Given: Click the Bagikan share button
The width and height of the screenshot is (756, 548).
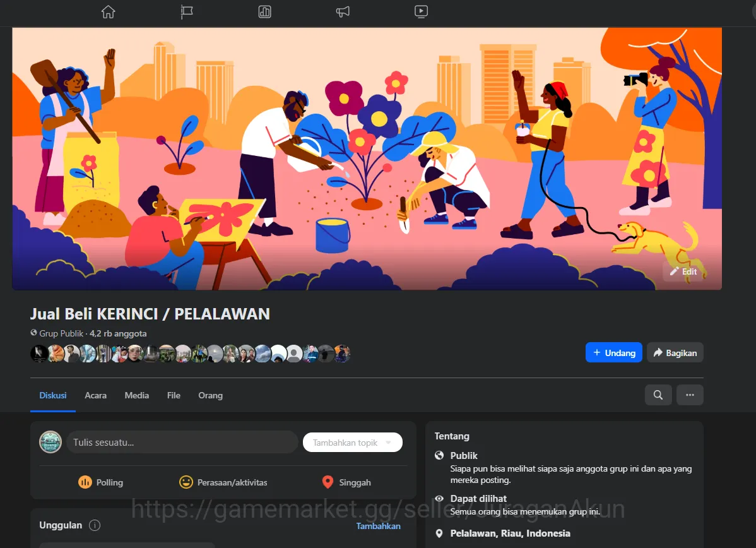Looking at the screenshot, I should coord(675,353).
